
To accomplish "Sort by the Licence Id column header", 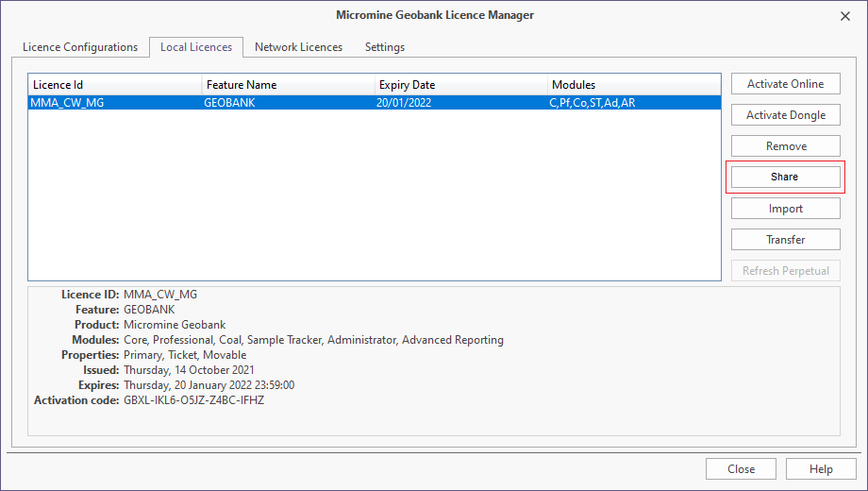I will [115, 85].
